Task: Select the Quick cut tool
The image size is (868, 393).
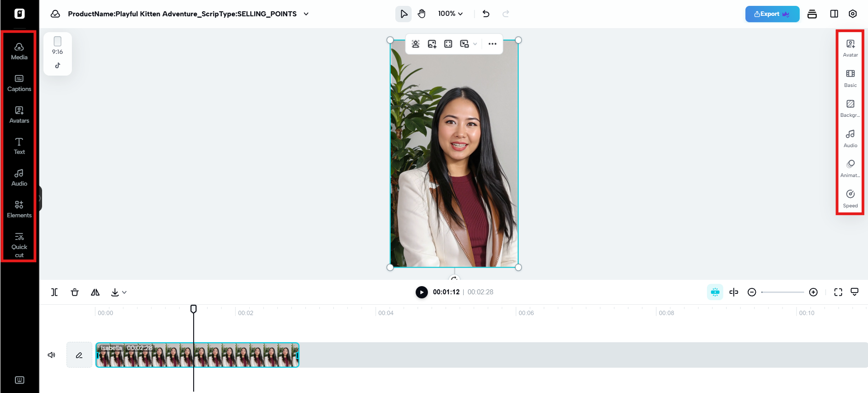Action: tap(19, 245)
